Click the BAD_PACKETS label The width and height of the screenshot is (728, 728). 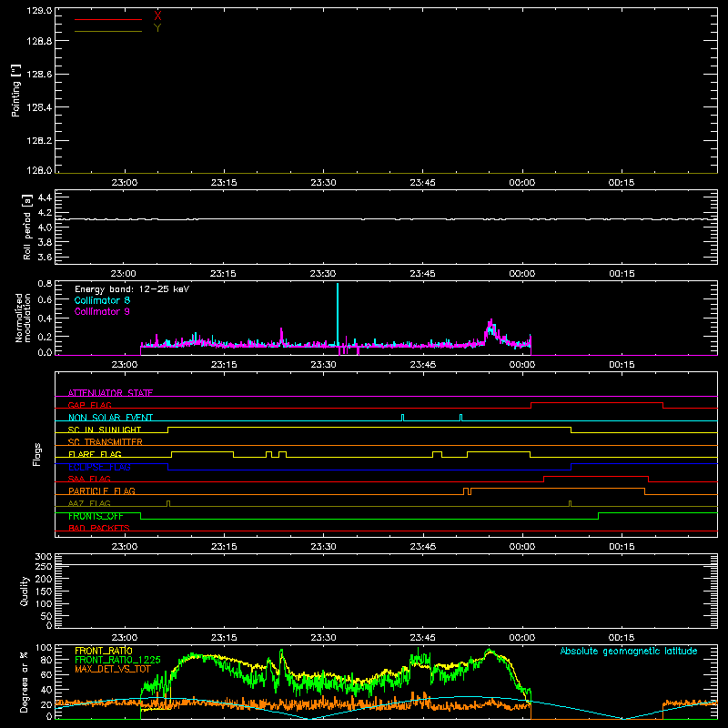tap(99, 528)
